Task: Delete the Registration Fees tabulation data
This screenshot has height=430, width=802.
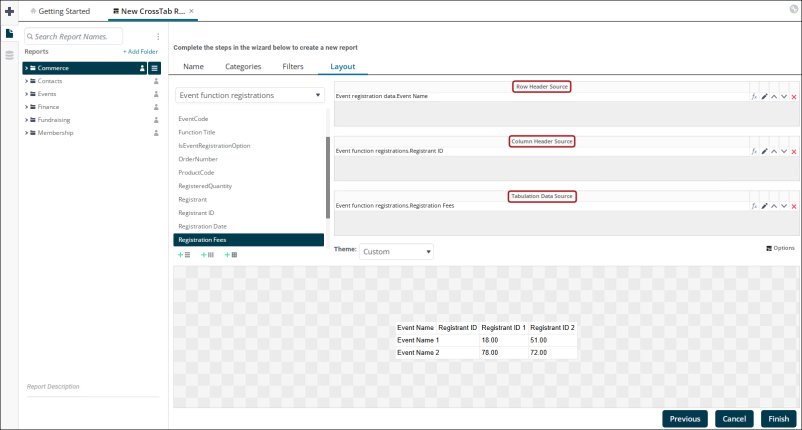Action: pos(794,207)
